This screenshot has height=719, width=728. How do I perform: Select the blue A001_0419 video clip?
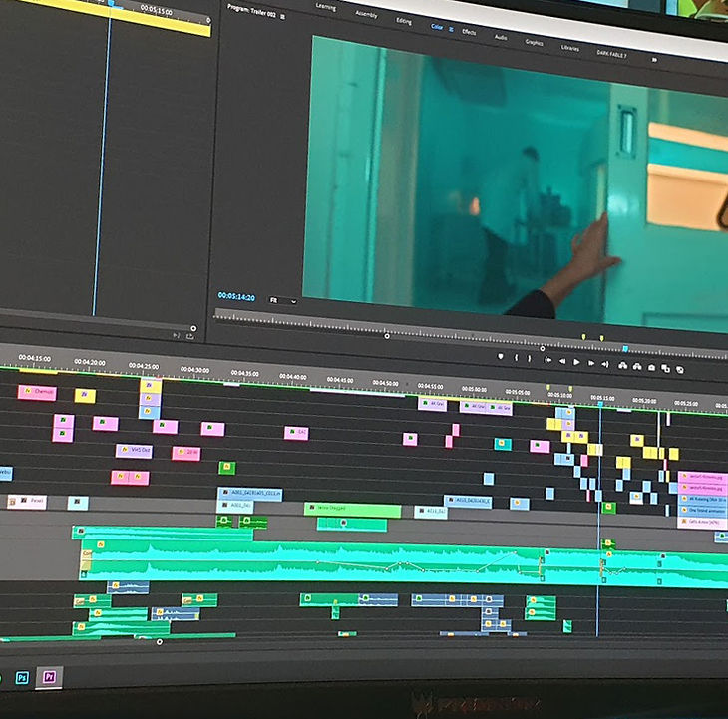[249, 494]
